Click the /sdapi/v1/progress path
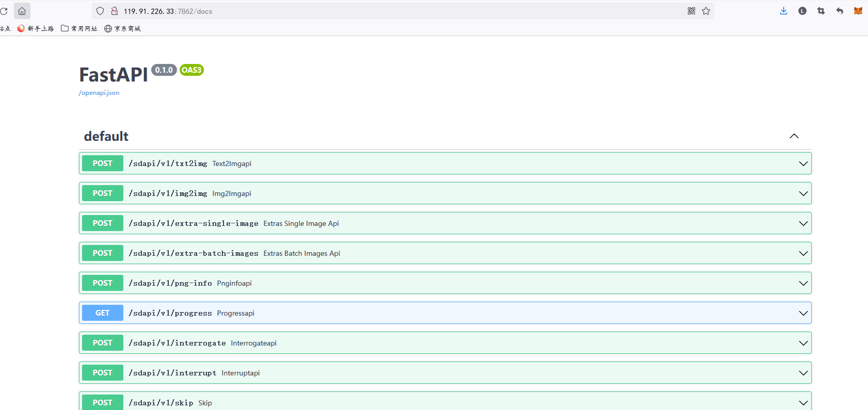Image resolution: width=868 pixels, height=410 pixels. coord(170,313)
